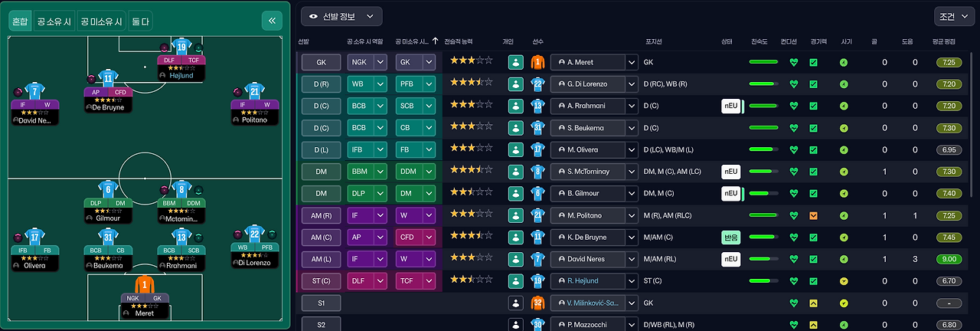Click match sharpness check for R. Højlund
Viewport: 980px width, 331px height.
[814, 281]
